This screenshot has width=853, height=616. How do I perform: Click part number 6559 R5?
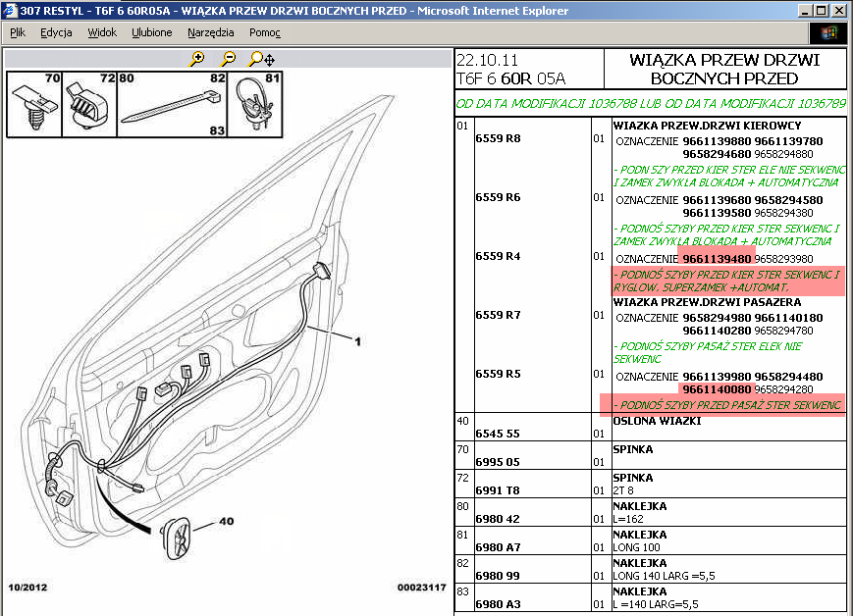pyautogui.click(x=498, y=374)
